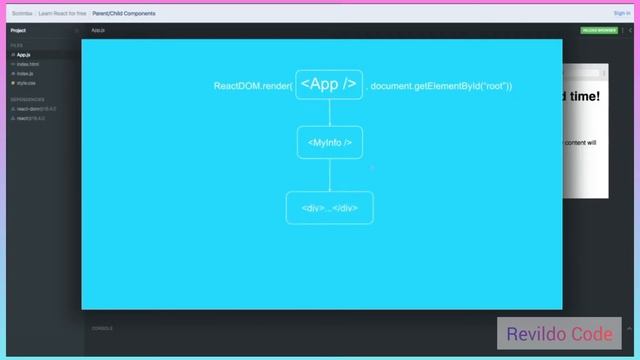Image resolution: width=640 pixels, height=360 pixels.
Task: Click the 'content will' text in mini browser
Action: (580, 143)
